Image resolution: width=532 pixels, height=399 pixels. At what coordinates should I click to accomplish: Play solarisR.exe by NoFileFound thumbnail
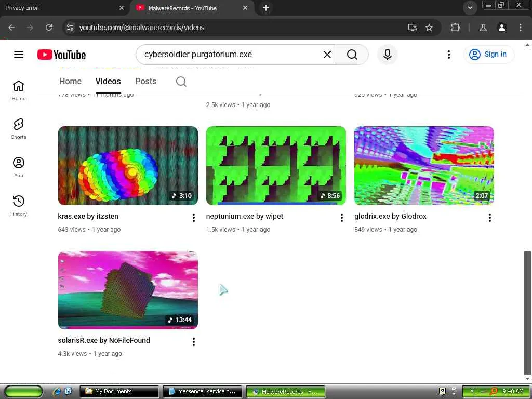128,290
